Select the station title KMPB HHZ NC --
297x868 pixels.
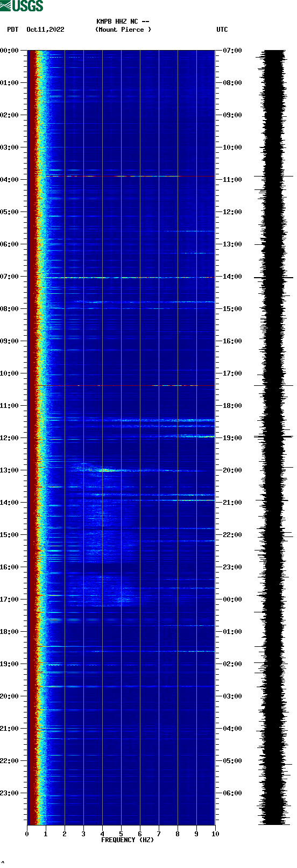click(x=123, y=22)
